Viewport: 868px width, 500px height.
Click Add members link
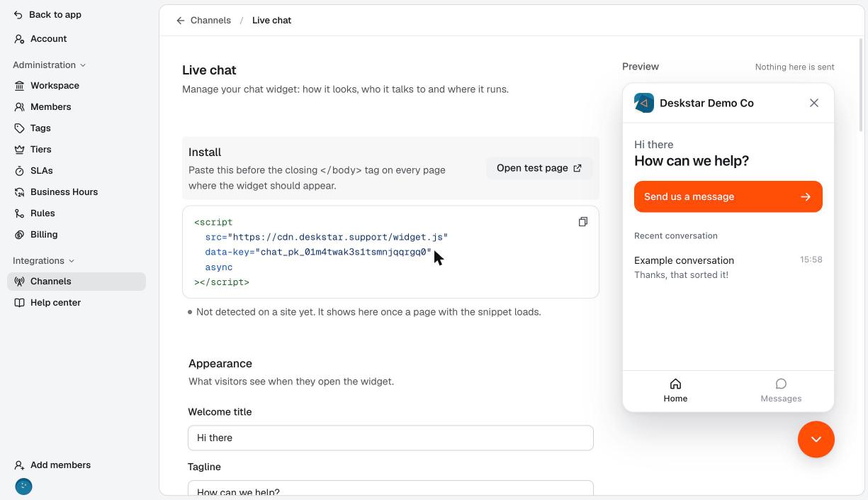click(60, 465)
